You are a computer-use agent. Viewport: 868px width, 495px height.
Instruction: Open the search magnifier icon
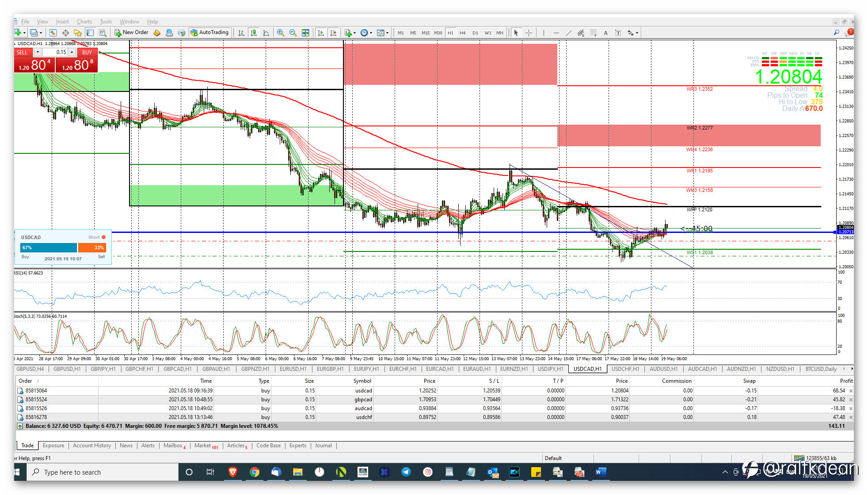pos(836,33)
